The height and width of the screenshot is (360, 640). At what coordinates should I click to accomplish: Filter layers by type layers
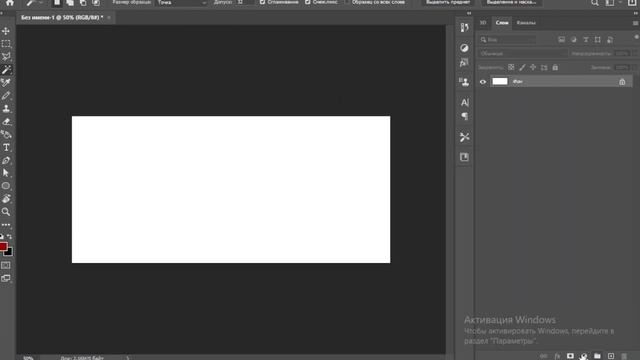click(586, 40)
